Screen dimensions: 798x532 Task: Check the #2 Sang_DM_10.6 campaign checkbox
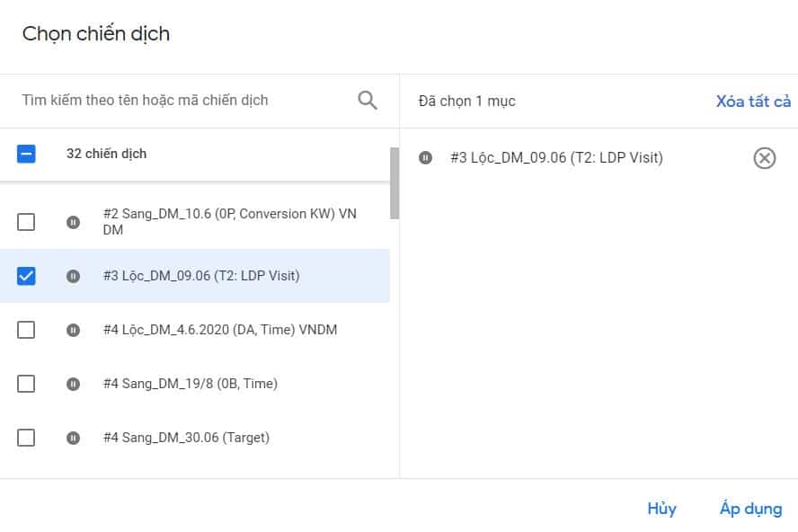click(x=26, y=222)
